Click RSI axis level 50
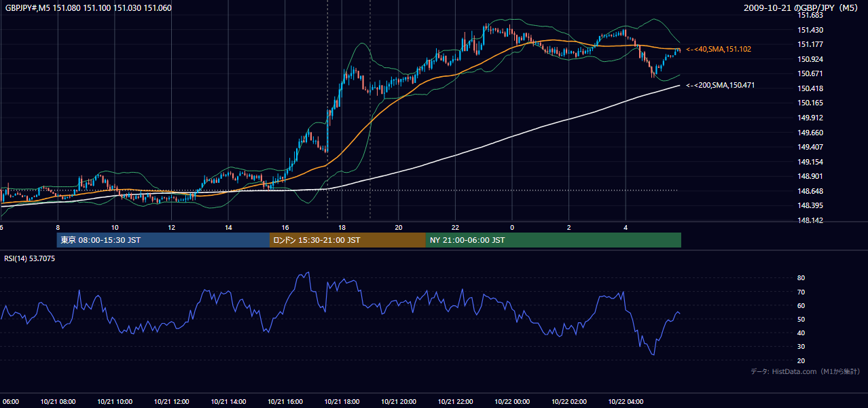The width and height of the screenshot is (868, 408). point(801,319)
